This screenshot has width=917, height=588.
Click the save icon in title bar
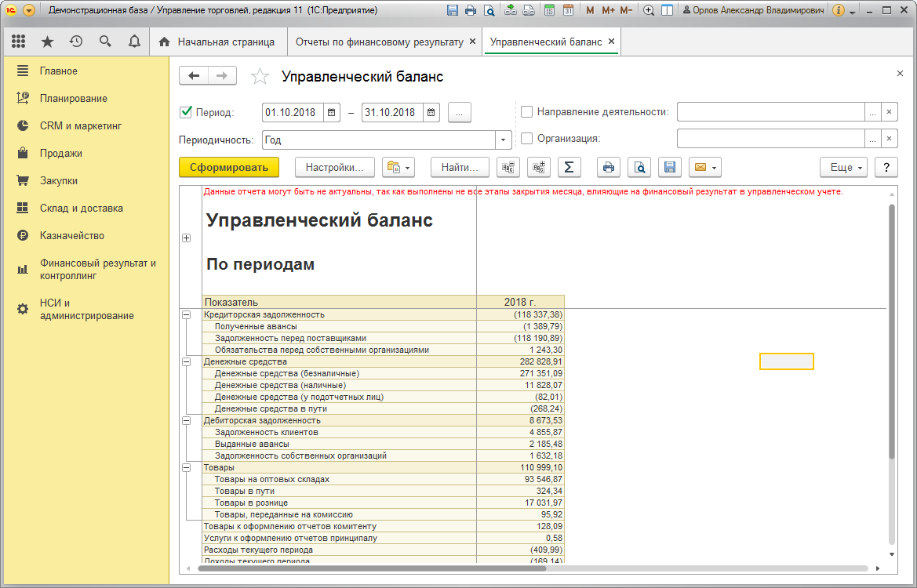pos(452,10)
